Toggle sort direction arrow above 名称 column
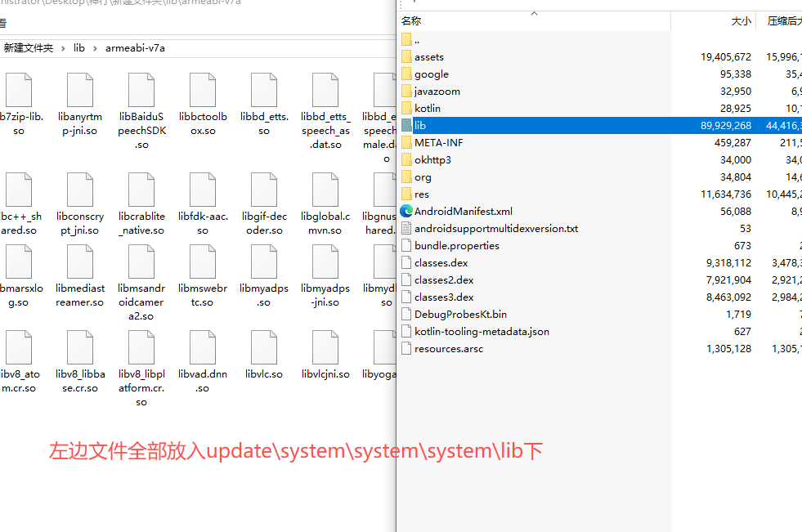The width and height of the screenshot is (802, 532). point(535,13)
